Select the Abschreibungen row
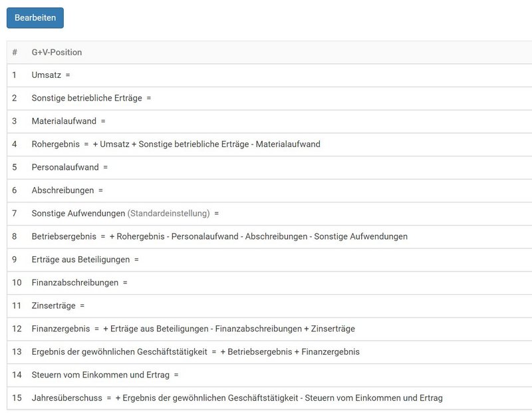 pyautogui.click(x=67, y=190)
